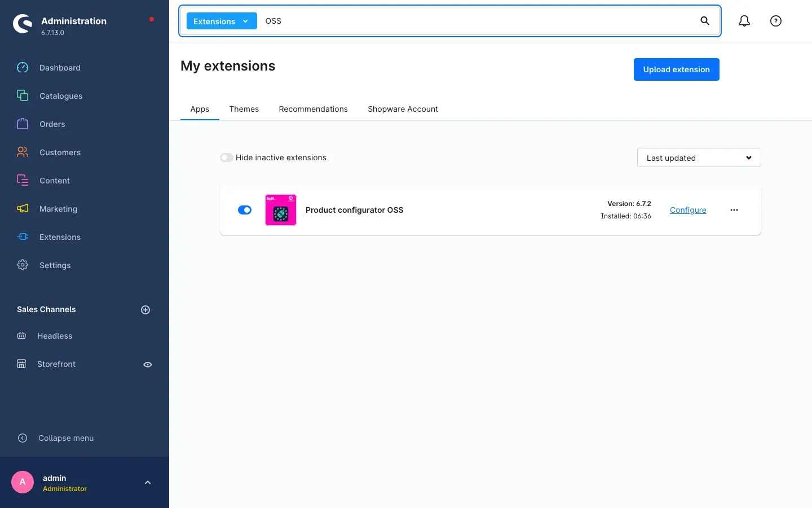Image resolution: width=812 pixels, height=508 pixels.
Task: Add a new sales channel
Action: 145,310
